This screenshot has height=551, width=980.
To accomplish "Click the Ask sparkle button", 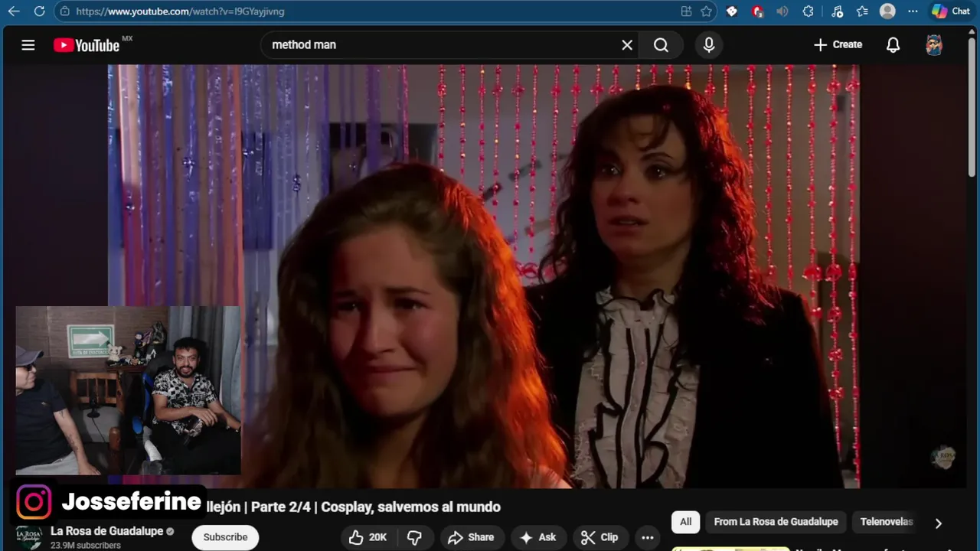I will pyautogui.click(x=537, y=537).
